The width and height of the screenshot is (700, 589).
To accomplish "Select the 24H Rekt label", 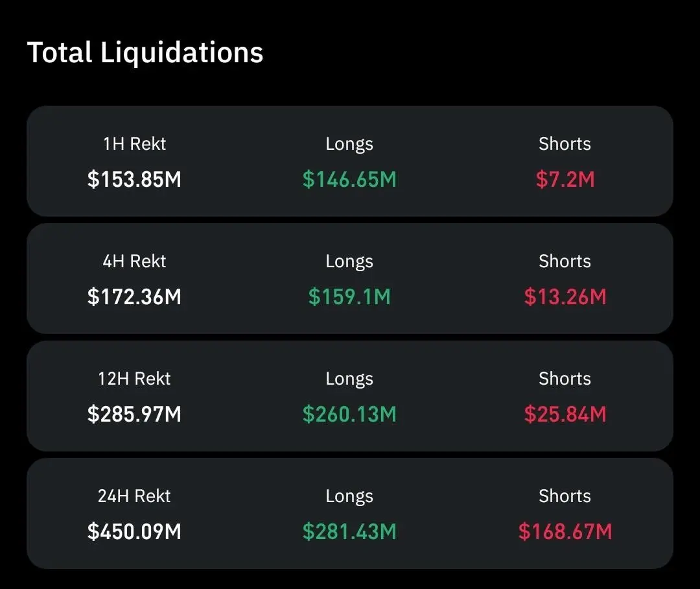I will tap(134, 496).
